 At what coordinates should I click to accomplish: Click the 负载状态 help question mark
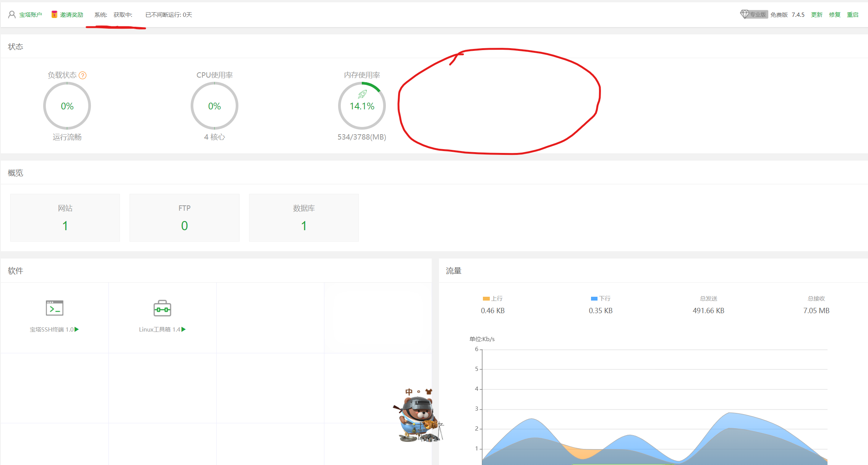pos(83,75)
